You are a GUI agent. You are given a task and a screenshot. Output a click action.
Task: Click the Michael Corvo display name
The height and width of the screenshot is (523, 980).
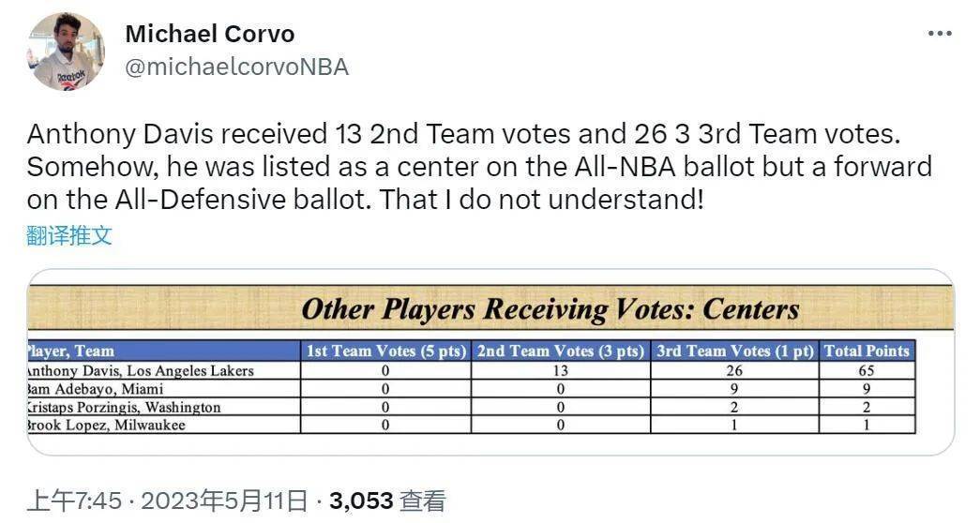click(x=210, y=34)
